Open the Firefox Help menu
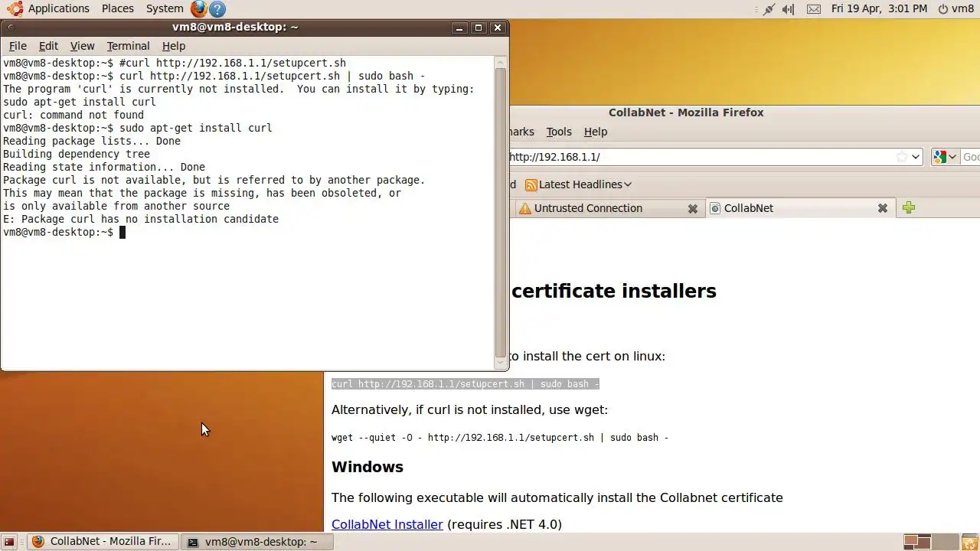The image size is (980, 551). click(596, 132)
